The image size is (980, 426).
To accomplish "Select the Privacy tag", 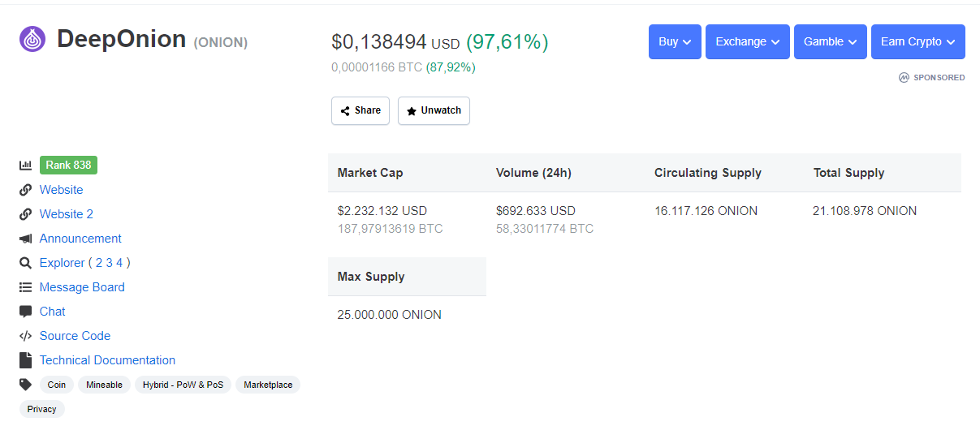I will tap(42, 409).
